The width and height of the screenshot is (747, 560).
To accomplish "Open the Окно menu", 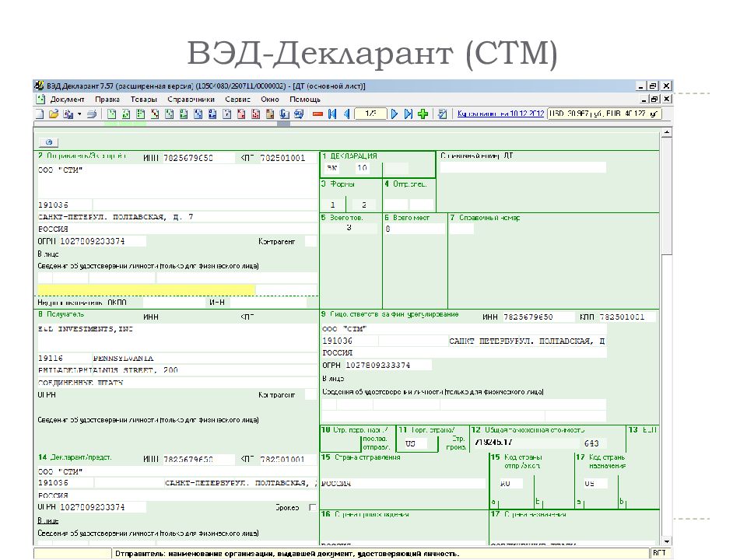I will click(270, 99).
